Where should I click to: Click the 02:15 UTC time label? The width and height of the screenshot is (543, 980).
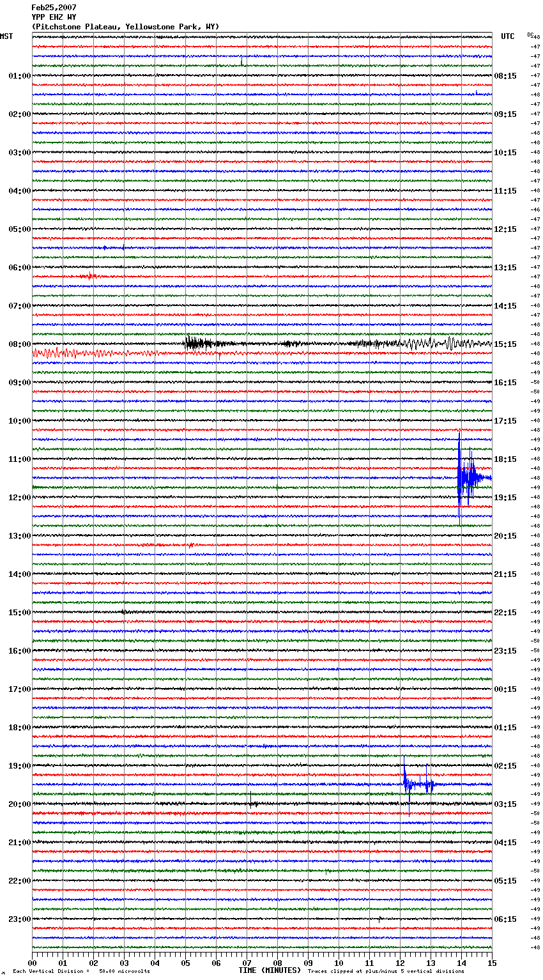[505, 766]
